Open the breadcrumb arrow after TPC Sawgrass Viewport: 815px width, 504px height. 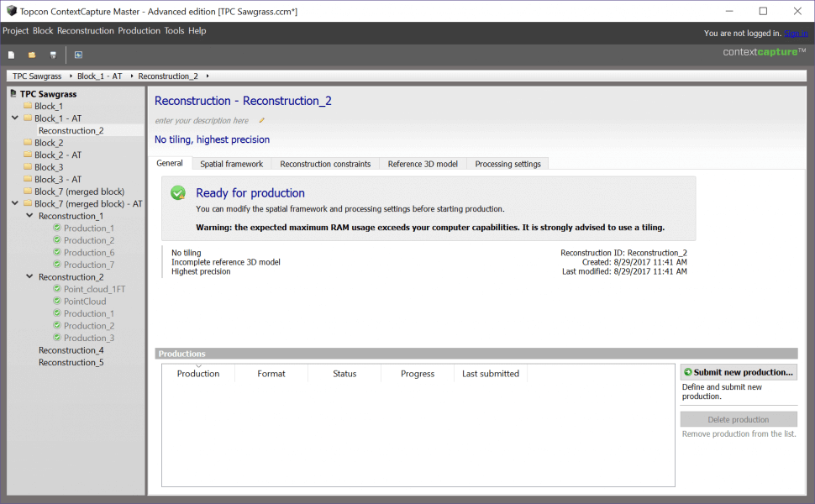(x=71, y=76)
